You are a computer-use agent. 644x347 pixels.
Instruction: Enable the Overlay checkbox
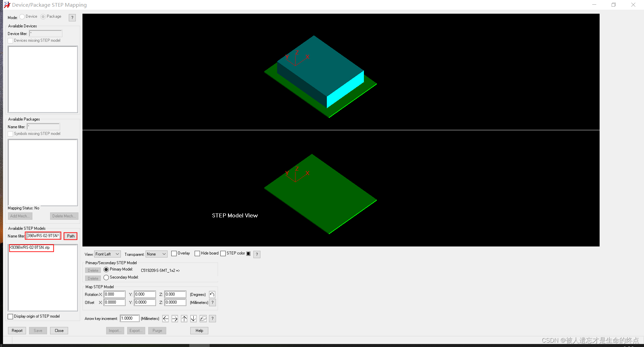174,253
